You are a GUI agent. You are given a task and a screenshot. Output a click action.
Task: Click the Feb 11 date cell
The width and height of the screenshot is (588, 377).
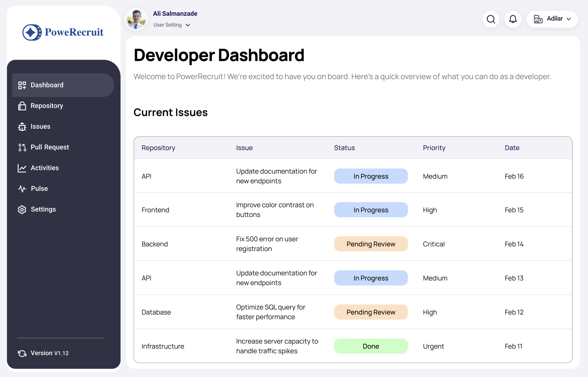click(513, 346)
